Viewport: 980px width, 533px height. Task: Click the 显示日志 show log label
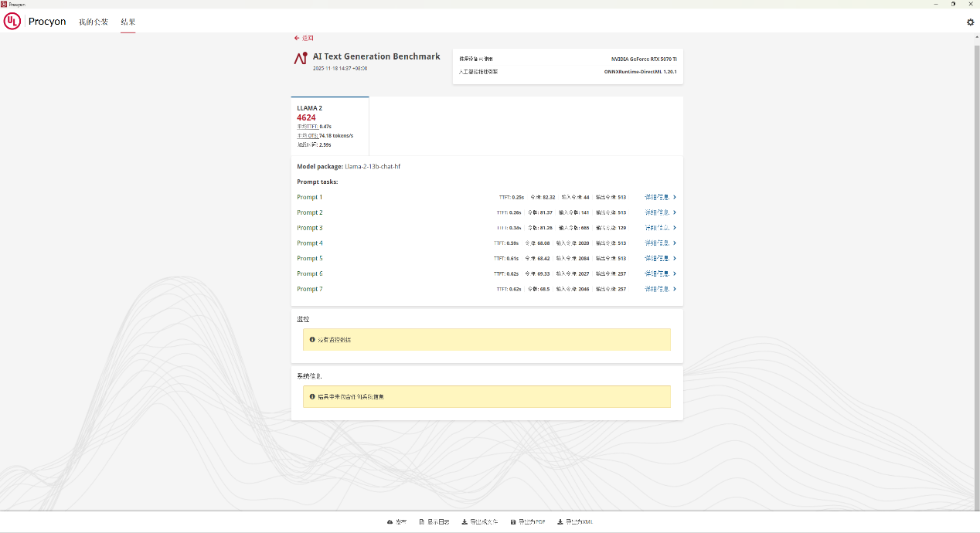pyautogui.click(x=438, y=522)
